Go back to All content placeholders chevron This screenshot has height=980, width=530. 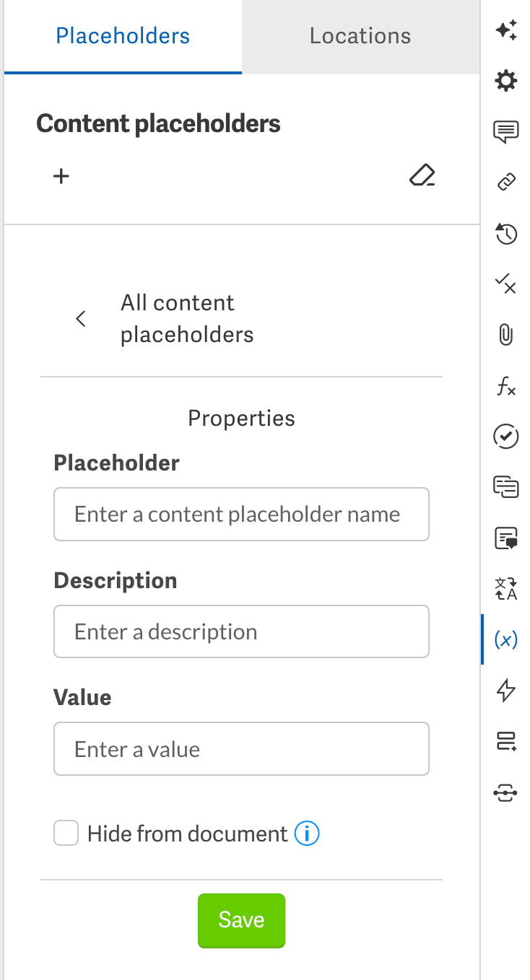click(81, 318)
